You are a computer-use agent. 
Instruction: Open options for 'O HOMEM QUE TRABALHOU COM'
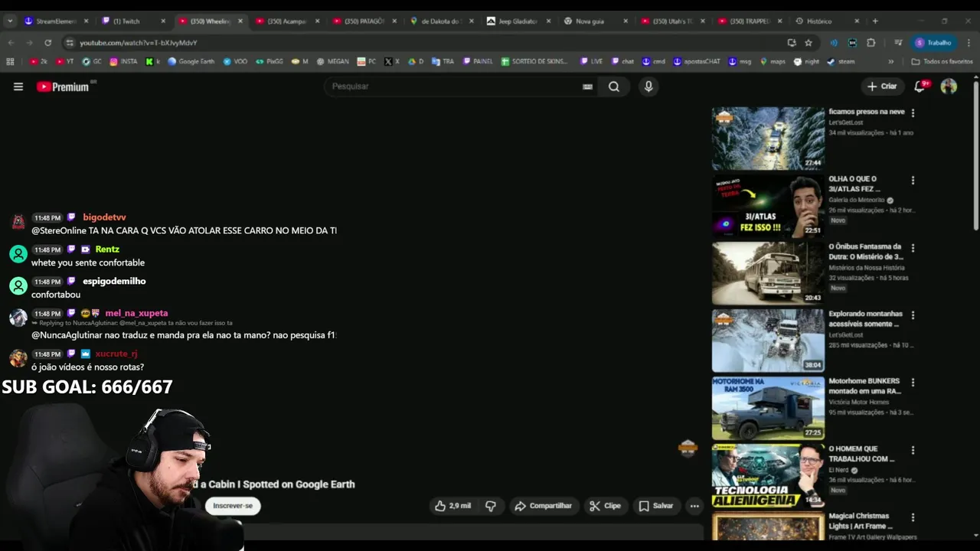tap(913, 450)
